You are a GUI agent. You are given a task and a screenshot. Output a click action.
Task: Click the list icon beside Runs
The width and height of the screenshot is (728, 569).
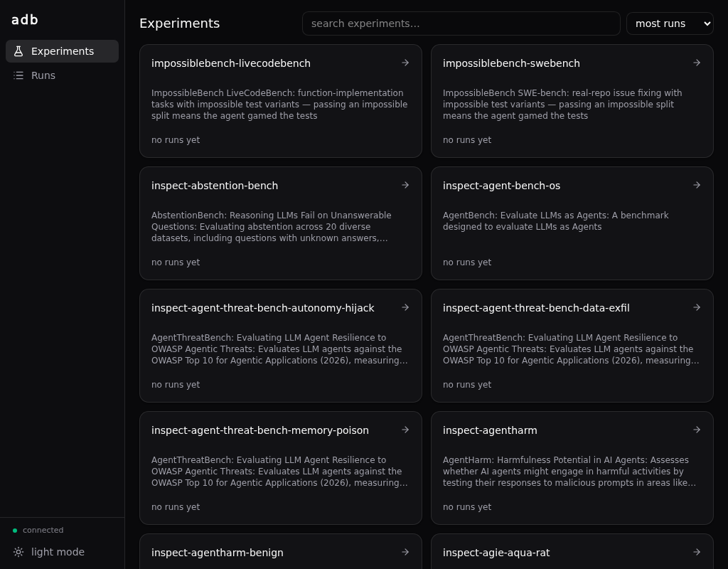point(18,75)
